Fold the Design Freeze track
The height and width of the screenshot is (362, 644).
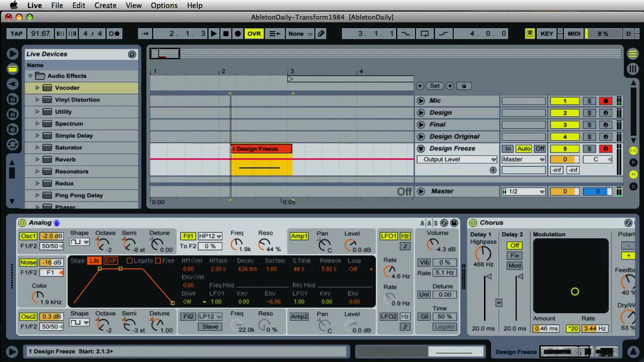pos(421,149)
